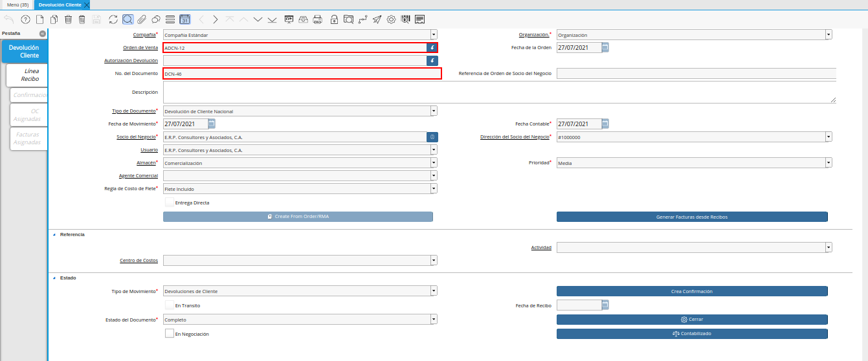Collapse the Referencia section
868x361 pixels.
coord(54,234)
